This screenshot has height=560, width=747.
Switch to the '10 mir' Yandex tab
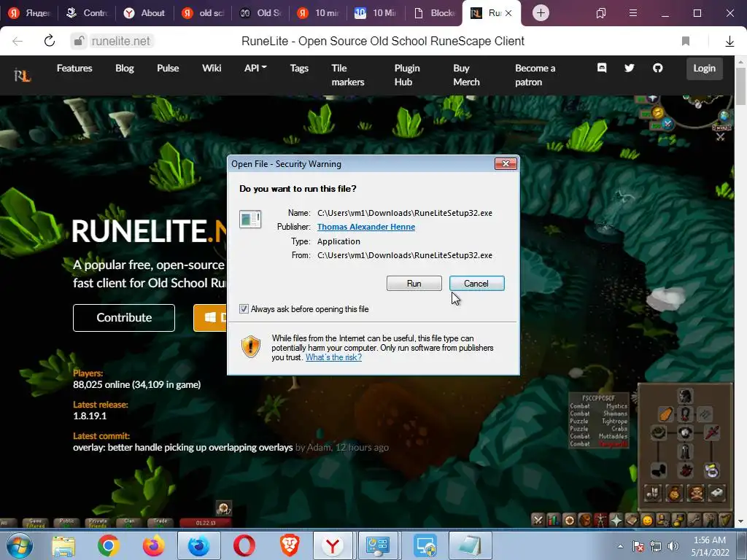click(318, 13)
